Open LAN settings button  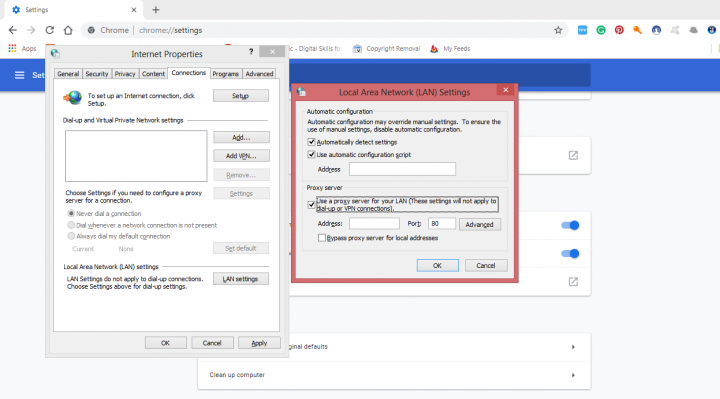(x=241, y=279)
